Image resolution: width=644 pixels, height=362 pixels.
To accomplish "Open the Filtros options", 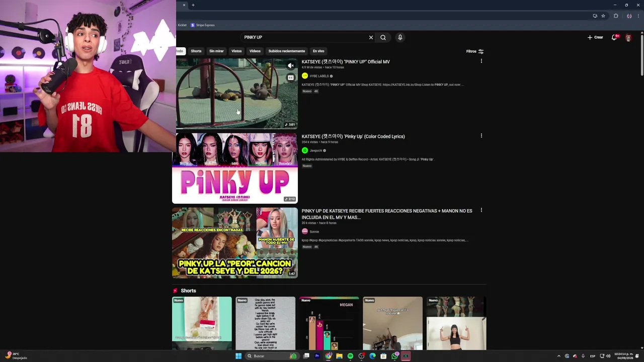I will (x=475, y=51).
